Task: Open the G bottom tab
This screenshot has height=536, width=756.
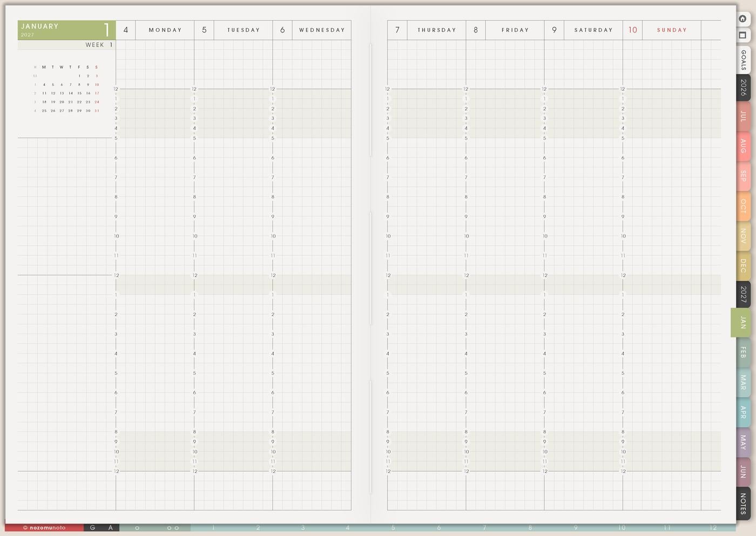Action: tap(92, 527)
